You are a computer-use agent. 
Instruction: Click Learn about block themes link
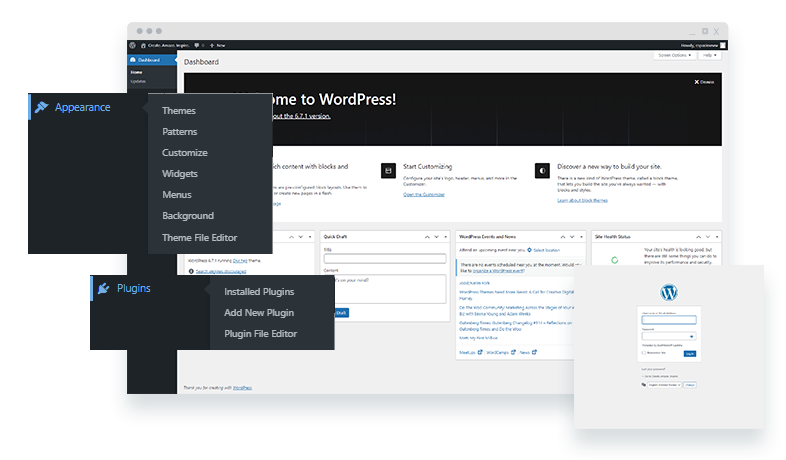point(582,200)
